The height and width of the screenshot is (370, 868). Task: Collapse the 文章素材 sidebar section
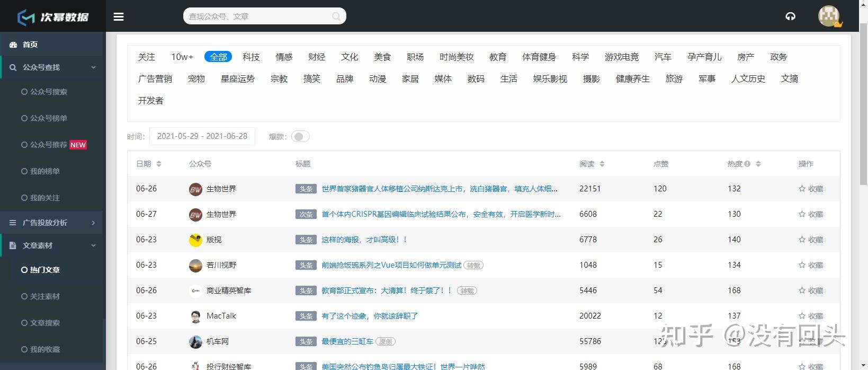point(52,245)
